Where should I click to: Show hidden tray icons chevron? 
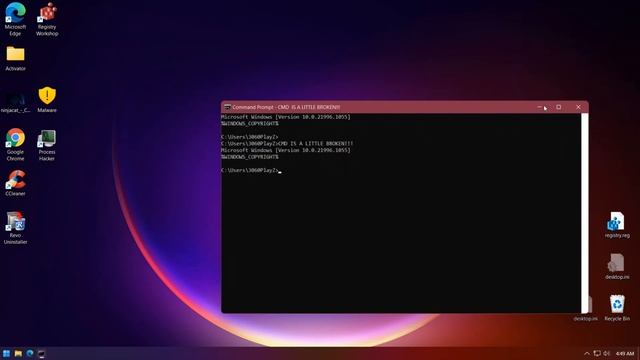pyautogui.click(x=587, y=353)
